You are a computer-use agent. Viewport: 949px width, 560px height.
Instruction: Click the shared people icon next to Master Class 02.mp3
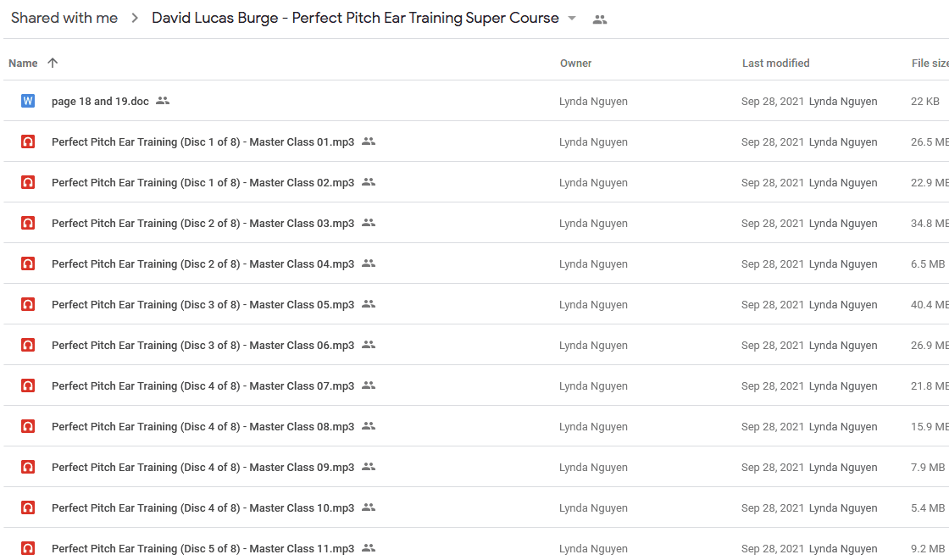pos(369,182)
